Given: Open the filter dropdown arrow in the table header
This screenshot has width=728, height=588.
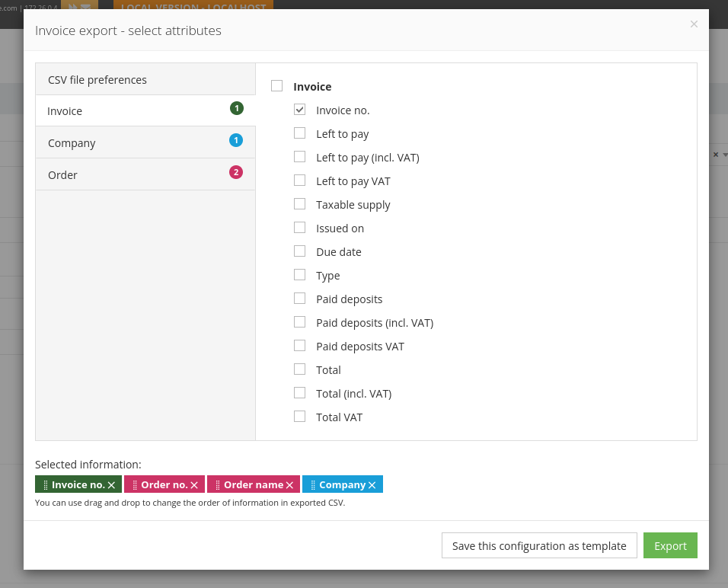Looking at the screenshot, I should (724, 154).
